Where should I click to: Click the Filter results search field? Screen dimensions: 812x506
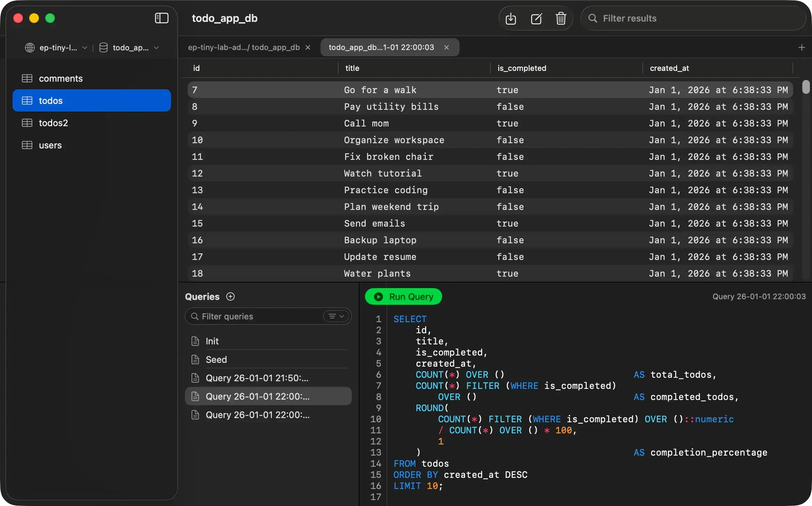tap(692, 18)
